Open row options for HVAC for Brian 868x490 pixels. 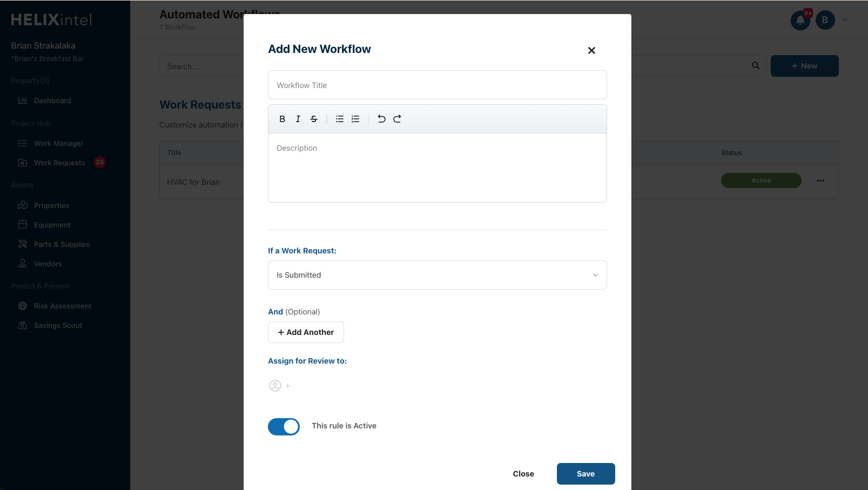point(820,180)
